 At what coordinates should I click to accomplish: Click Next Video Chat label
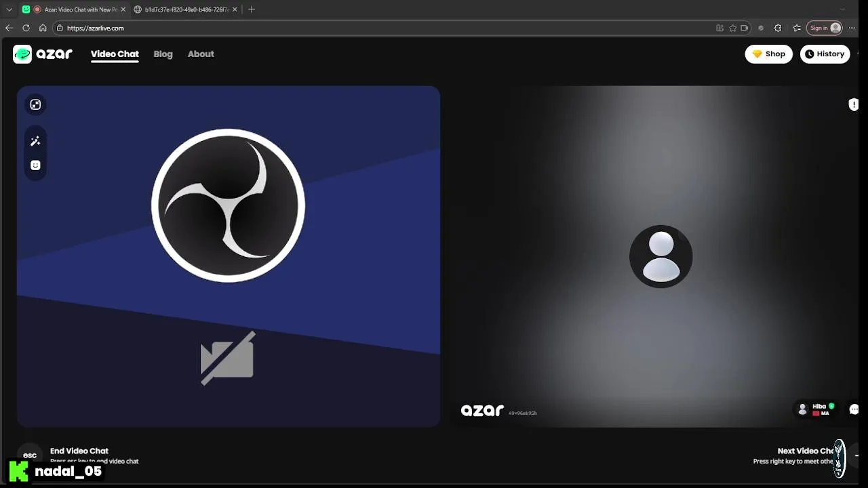807,451
